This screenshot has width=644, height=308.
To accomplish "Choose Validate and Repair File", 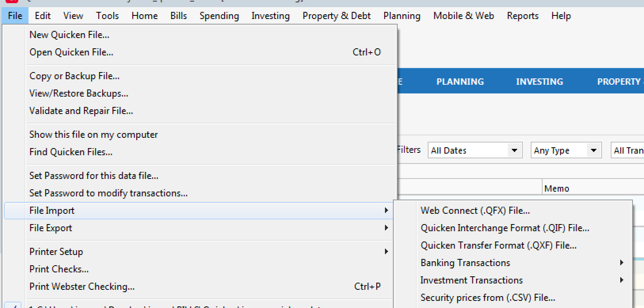I will pos(81,110).
